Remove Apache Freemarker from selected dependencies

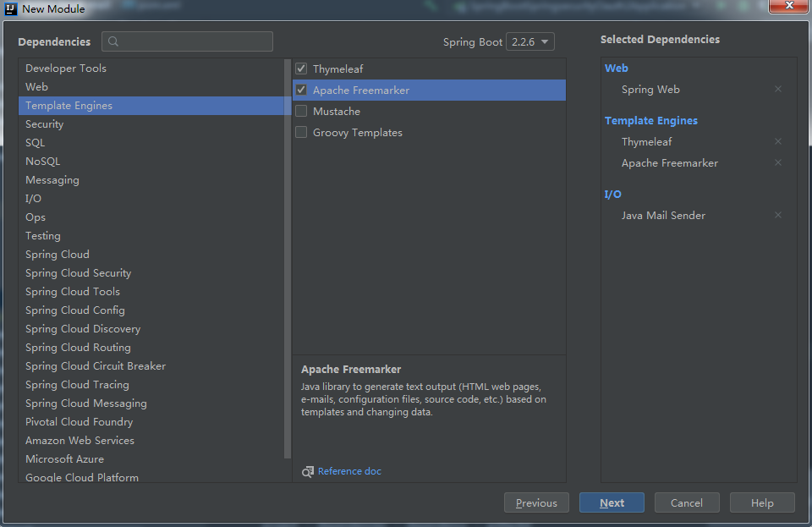778,162
